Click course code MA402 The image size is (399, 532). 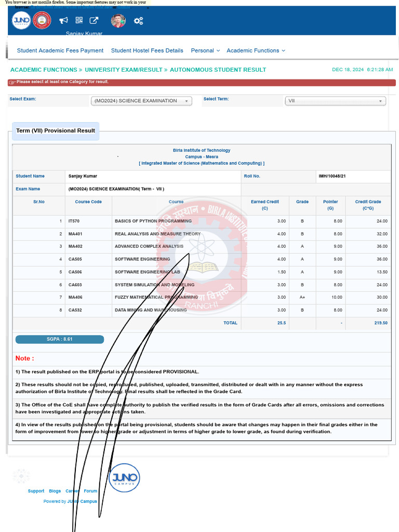(x=75, y=246)
